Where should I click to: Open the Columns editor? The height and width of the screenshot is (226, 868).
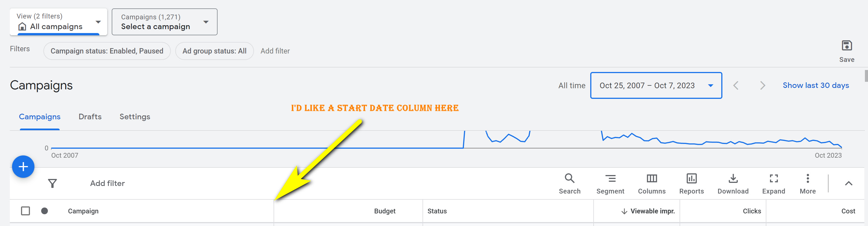click(651, 183)
